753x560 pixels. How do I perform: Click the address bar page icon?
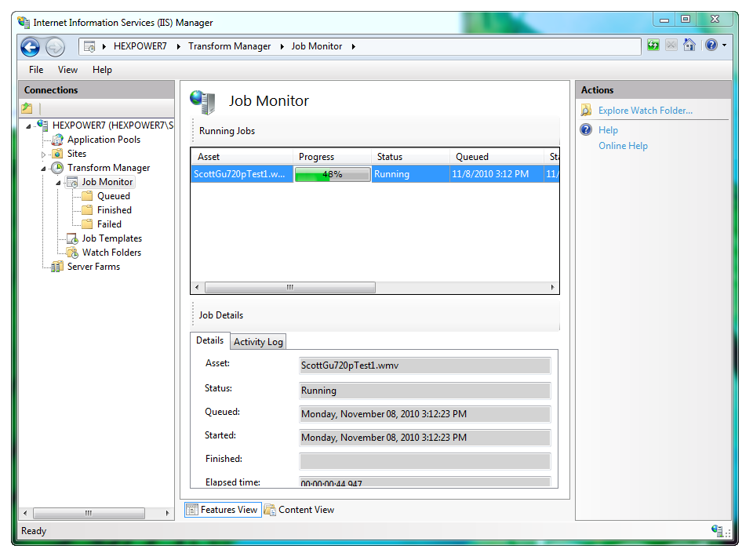pos(89,46)
